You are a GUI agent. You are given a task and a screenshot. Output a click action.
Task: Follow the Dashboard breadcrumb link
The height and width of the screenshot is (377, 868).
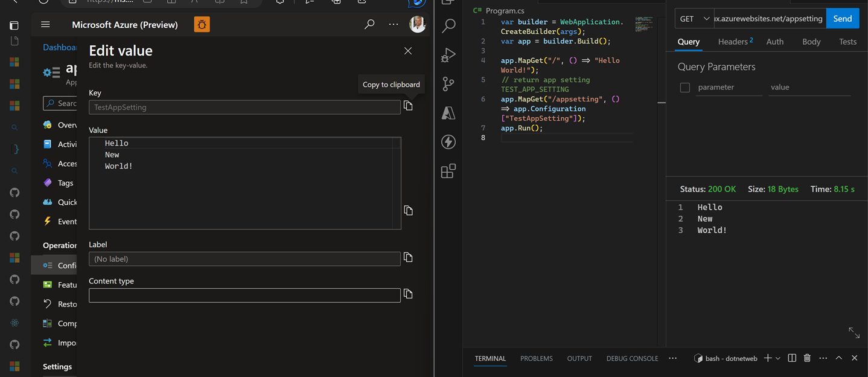(x=60, y=47)
